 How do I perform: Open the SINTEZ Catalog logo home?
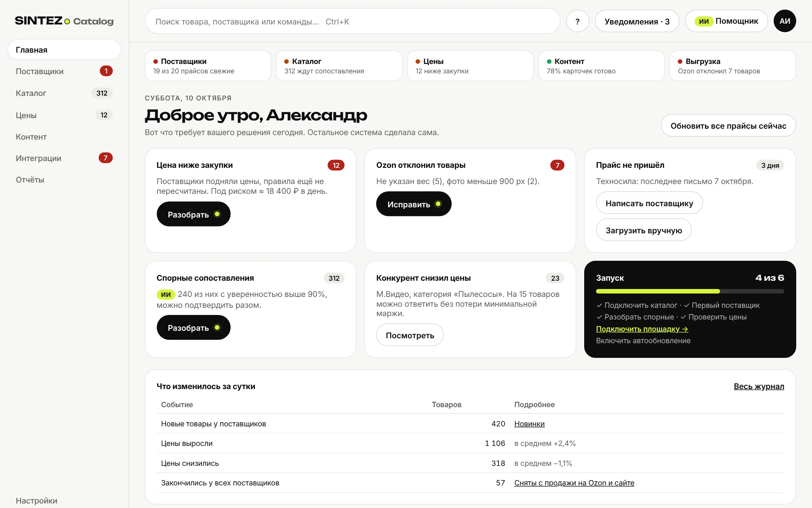pos(64,21)
